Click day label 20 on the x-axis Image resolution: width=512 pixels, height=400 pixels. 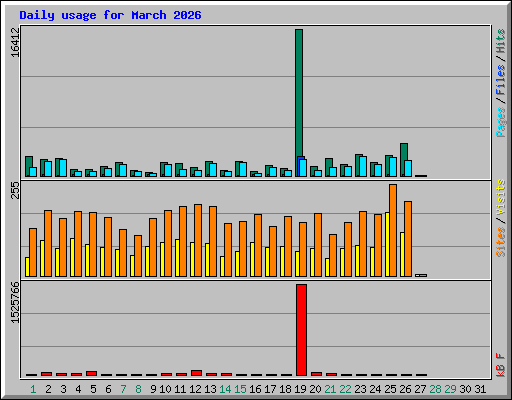[x=315, y=389]
